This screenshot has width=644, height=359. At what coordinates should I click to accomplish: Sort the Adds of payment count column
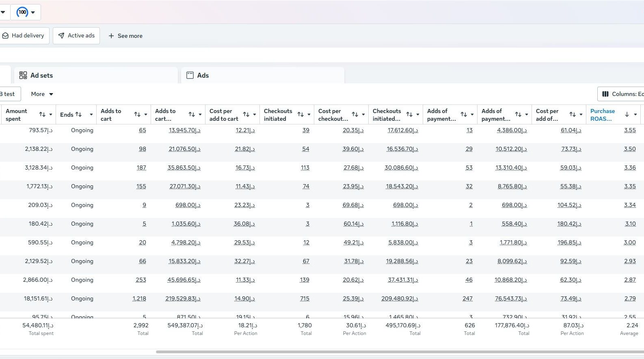pos(464,115)
